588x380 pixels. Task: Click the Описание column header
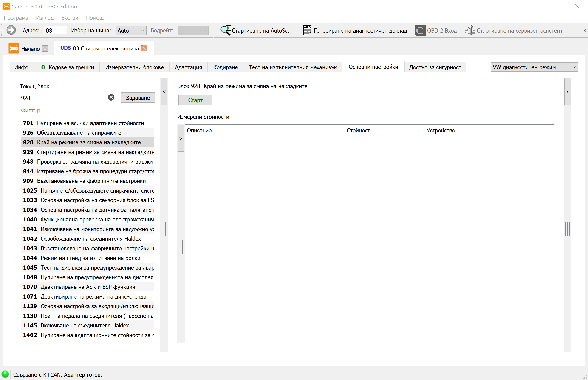tap(265, 130)
